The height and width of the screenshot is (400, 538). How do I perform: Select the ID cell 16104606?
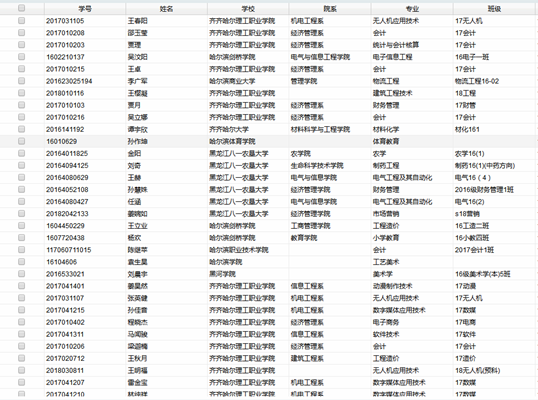[61, 262]
